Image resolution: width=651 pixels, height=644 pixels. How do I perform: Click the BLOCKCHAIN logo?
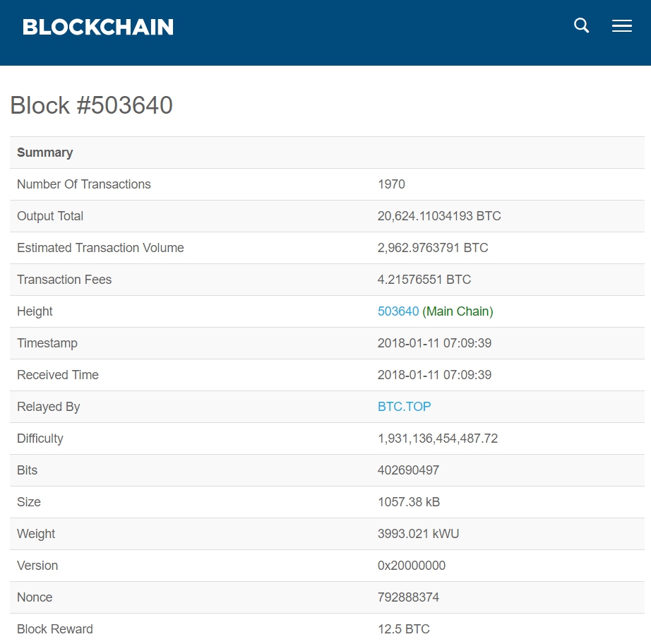[98, 27]
